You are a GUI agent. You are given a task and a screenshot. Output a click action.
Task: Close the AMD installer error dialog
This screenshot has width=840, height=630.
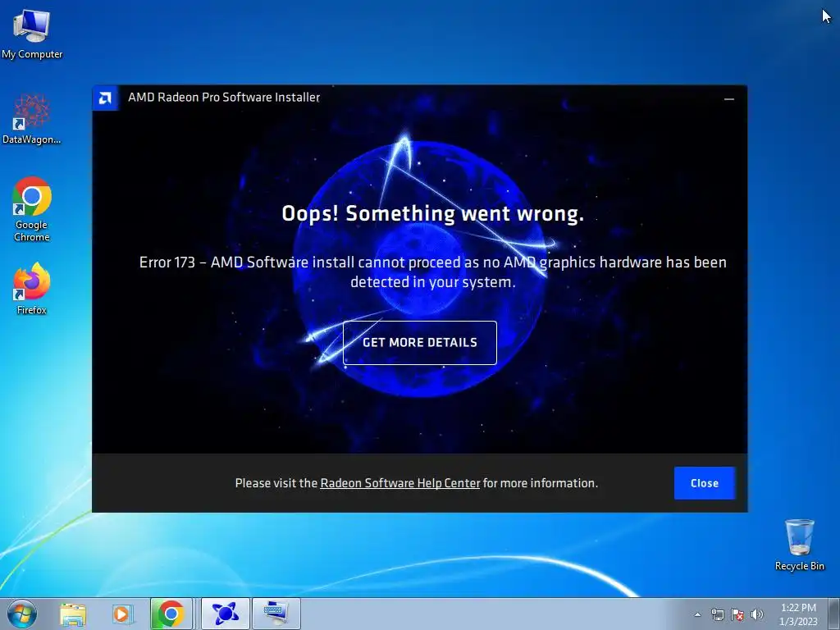[705, 483]
